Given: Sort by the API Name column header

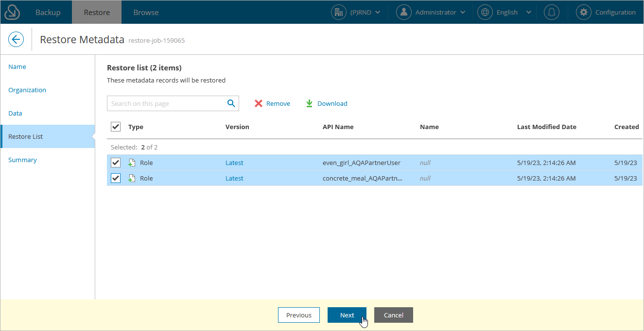Looking at the screenshot, I should point(338,127).
